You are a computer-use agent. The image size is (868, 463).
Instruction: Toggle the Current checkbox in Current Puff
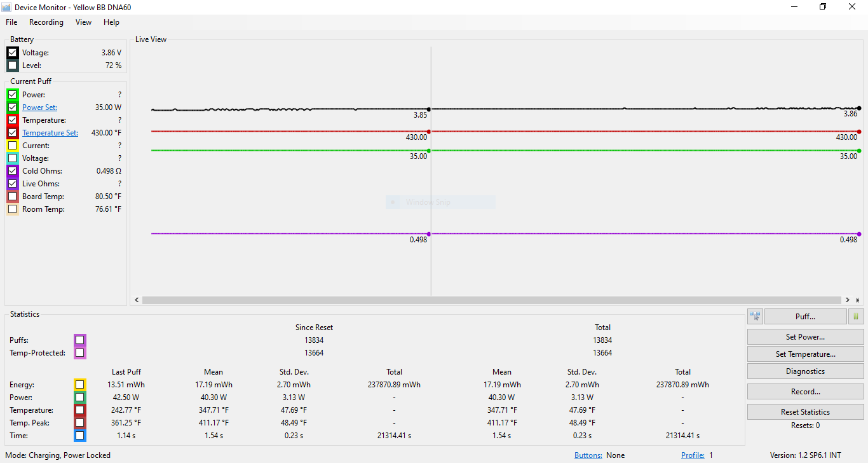[13, 146]
